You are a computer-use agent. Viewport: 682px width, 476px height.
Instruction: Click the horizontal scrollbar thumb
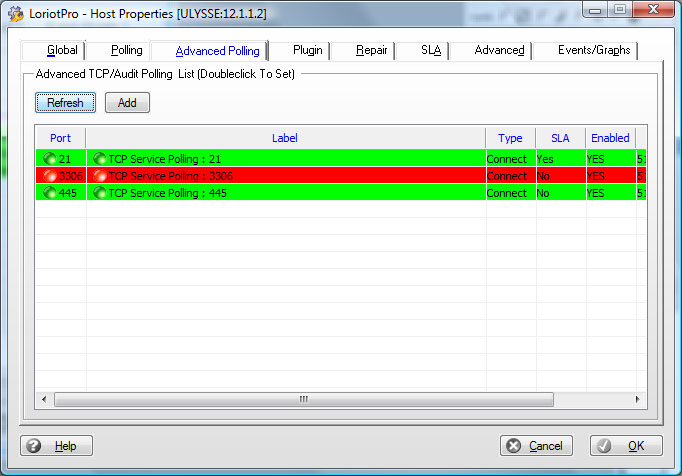[x=304, y=399]
